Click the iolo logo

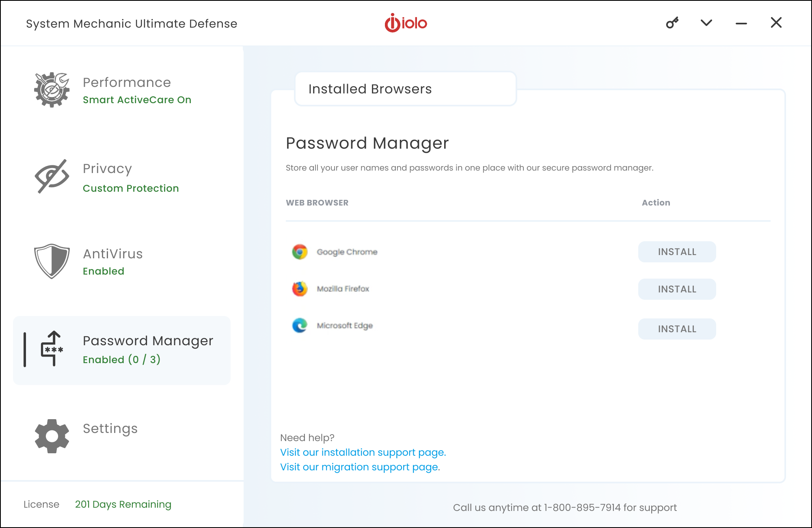tap(406, 23)
